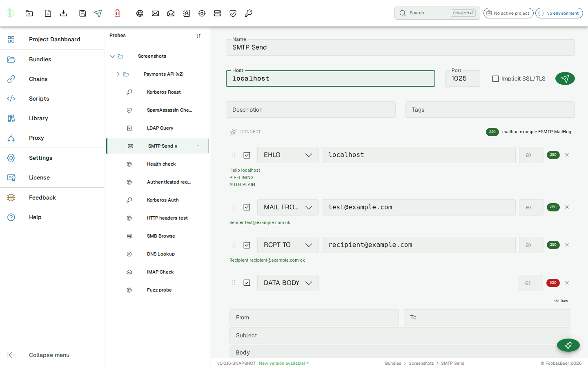This screenshot has width=588, height=368.
Task: Click the app logo in top left
Action: (x=10, y=13)
